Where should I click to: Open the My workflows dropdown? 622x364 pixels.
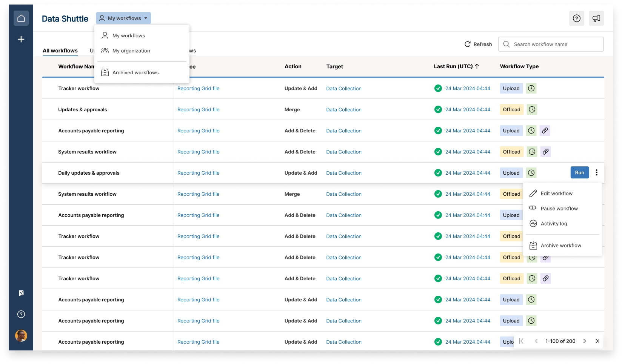(x=123, y=18)
